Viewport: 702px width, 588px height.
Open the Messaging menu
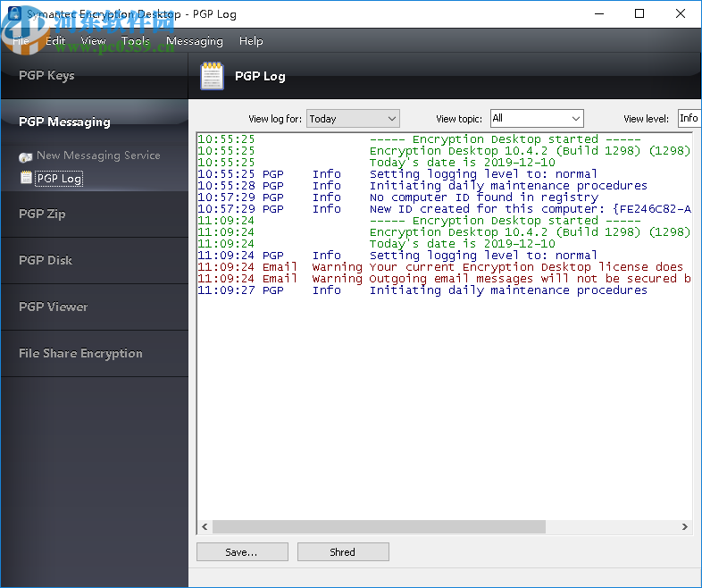tap(195, 41)
